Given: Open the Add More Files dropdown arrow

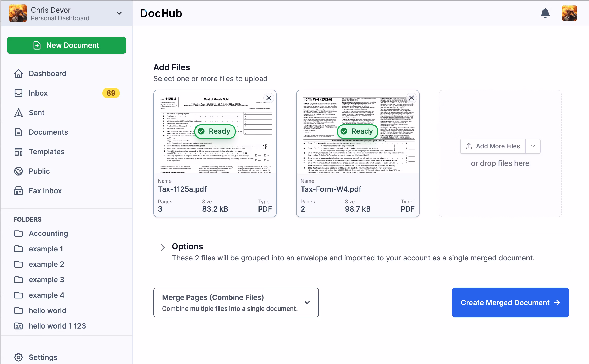Looking at the screenshot, I should [533, 146].
